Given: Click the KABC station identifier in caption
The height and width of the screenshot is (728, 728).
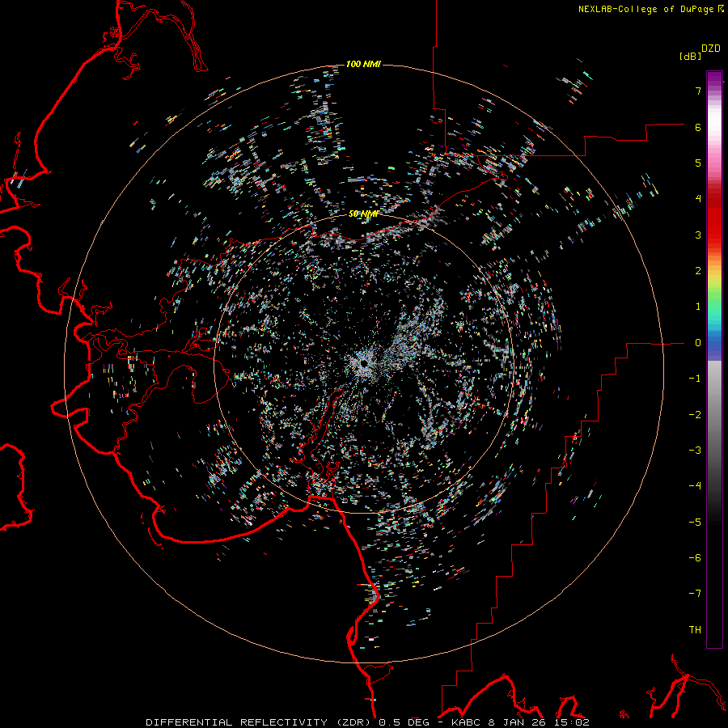Looking at the screenshot, I should pyautogui.click(x=467, y=722).
